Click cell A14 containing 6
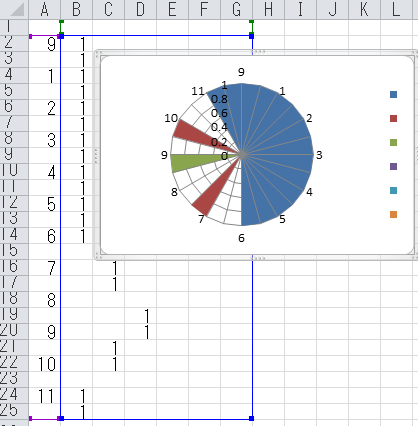 (45, 235)
